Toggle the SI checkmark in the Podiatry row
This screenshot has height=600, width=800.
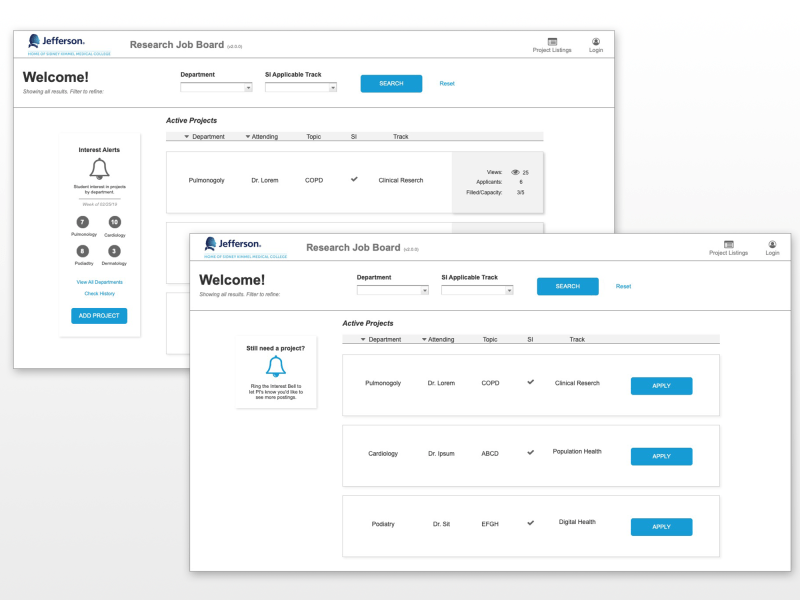(x=531, y=522)
